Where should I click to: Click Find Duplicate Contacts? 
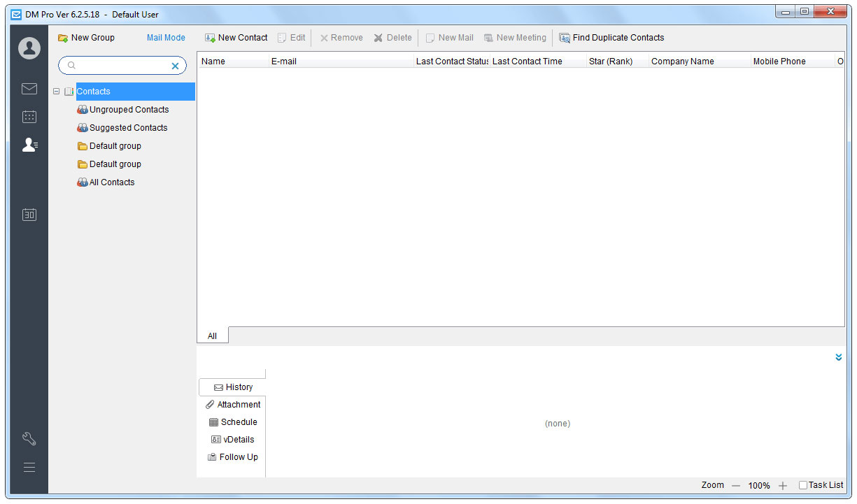pyautogui.click(x=611, y=38)
